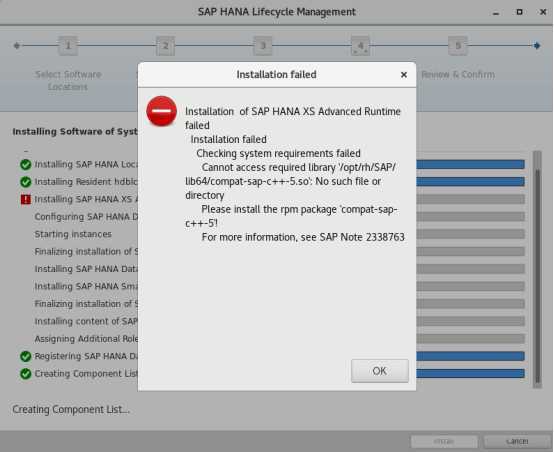This screenshot has width=554, height=452.
Task: Click 'Installing Software of Syst' heading
Action: pyautogui.click(x=75, y=131)
